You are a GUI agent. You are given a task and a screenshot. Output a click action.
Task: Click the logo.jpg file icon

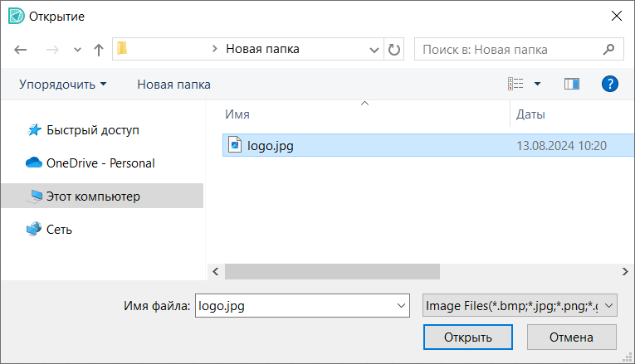tap(235, 145)
